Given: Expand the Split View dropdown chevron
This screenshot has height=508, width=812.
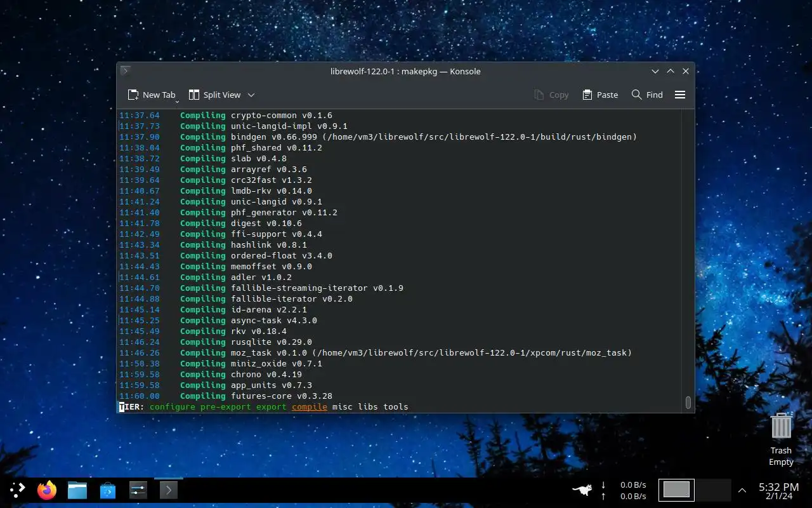Looking at the screenshot, I should (x=251, y=95).
